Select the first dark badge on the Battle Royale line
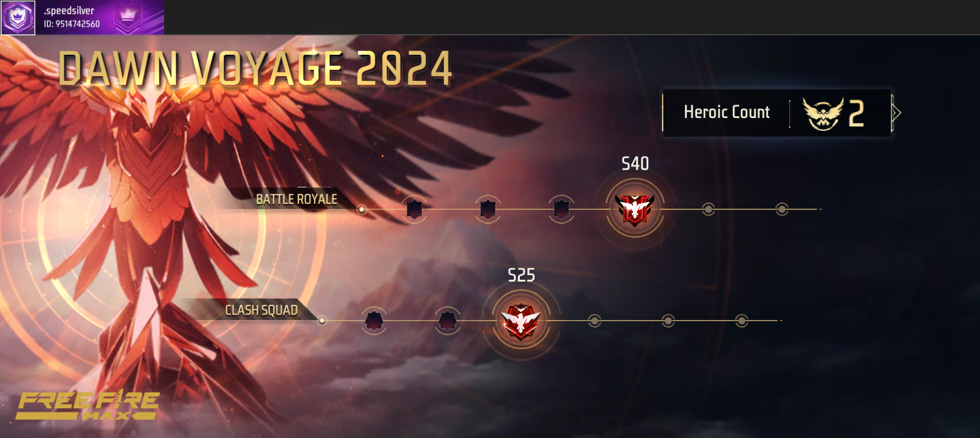 (414, 209)
